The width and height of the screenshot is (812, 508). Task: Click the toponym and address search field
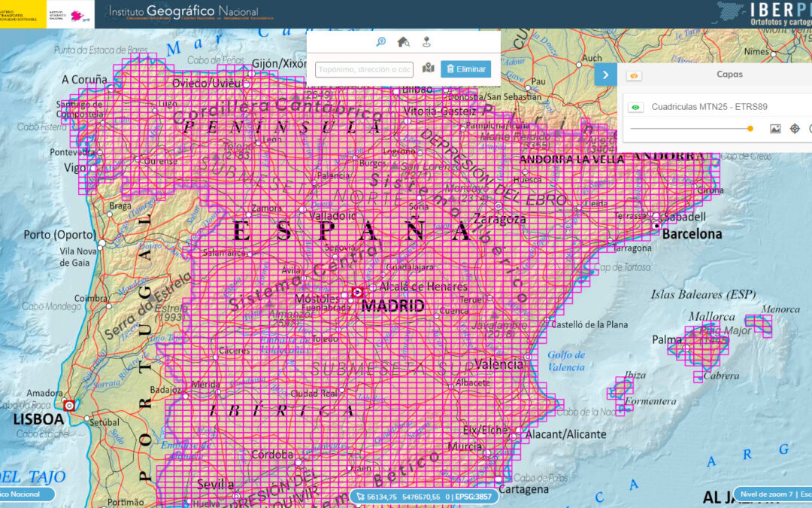pos(364,69)
